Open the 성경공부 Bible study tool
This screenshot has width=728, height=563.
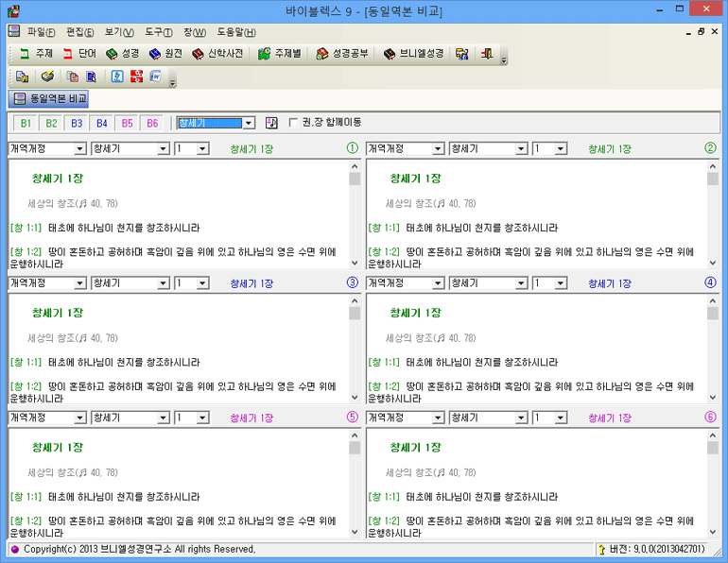click(x=342, y=54)
